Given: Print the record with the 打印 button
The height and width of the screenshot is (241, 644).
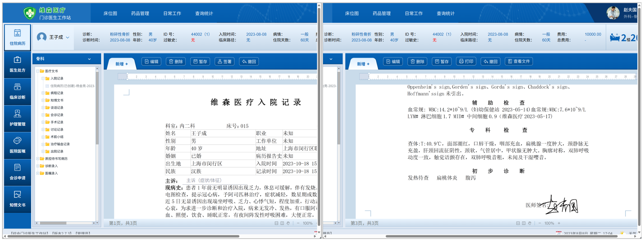Looking at the screenshot, I should [466, 62].
